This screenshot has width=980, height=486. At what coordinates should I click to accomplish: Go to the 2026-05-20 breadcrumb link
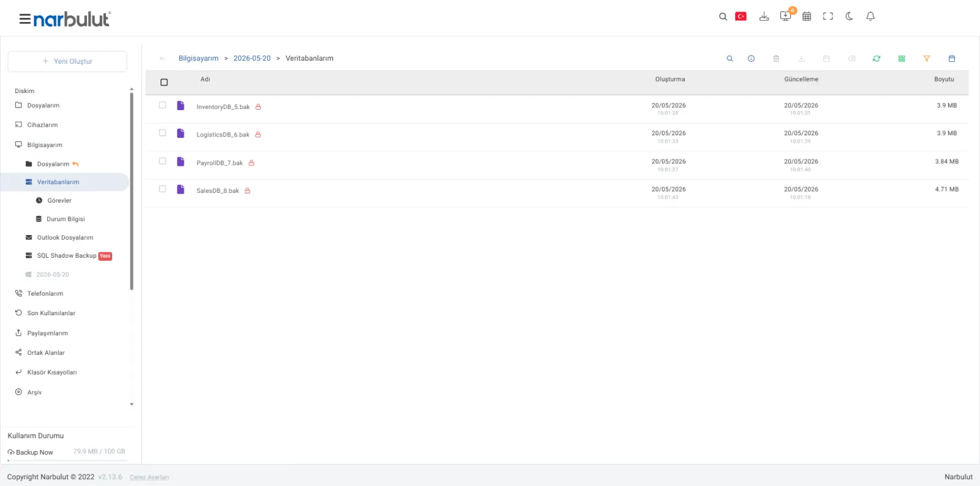252,59
